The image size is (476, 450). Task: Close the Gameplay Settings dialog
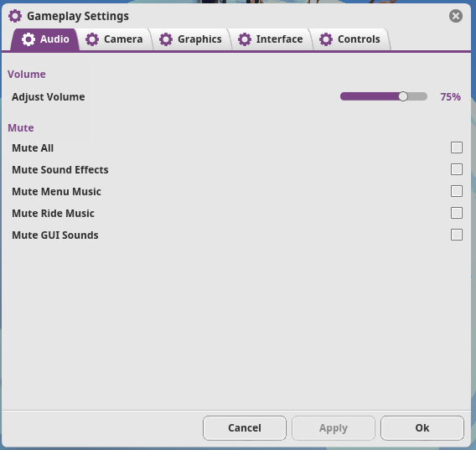coord(456,16)
